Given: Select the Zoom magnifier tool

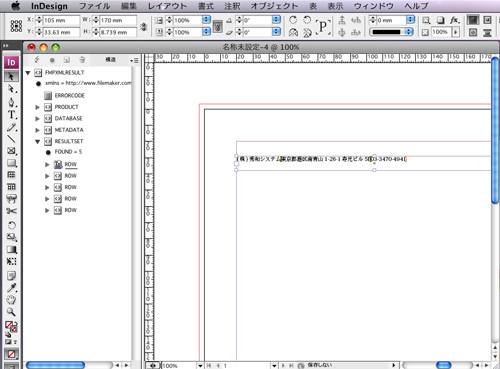Looking at the screenshot, I should (x=11, y=312).
